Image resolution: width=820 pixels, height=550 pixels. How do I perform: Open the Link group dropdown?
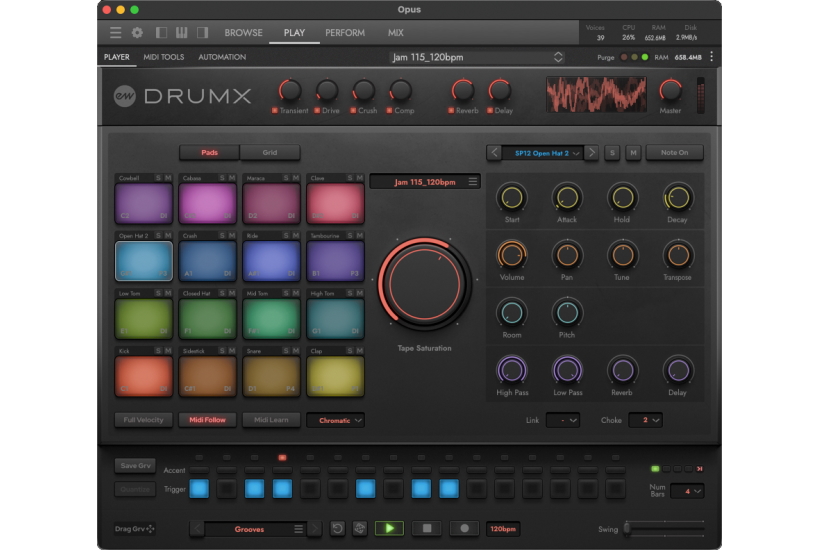pyautogui.click(x=563, y=420)
